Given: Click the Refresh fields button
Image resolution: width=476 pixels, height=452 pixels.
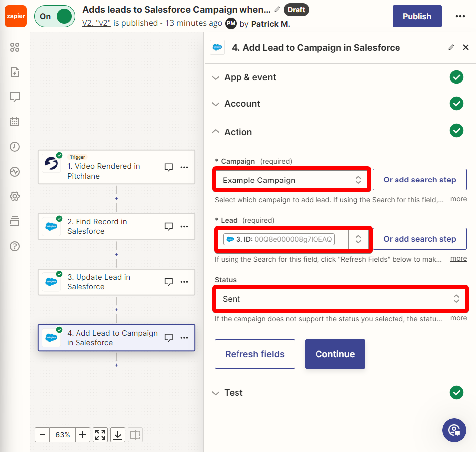Looking at the screenshot, I should (255, 354).
